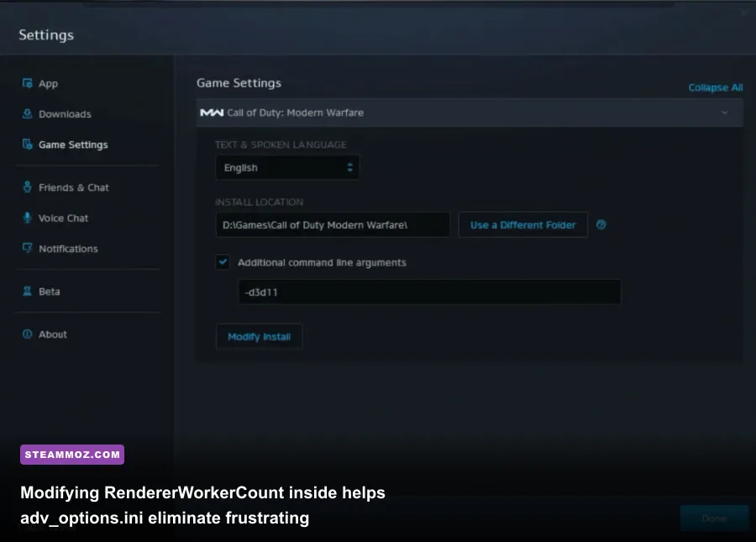
Task: Switch to Voice Chat settings
Action: (x=63, y=218)
